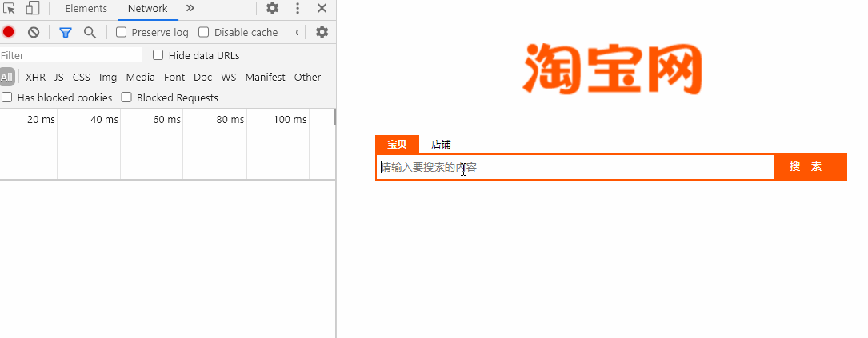
Task: Close the DevTools panel
Action: [322, 8]
